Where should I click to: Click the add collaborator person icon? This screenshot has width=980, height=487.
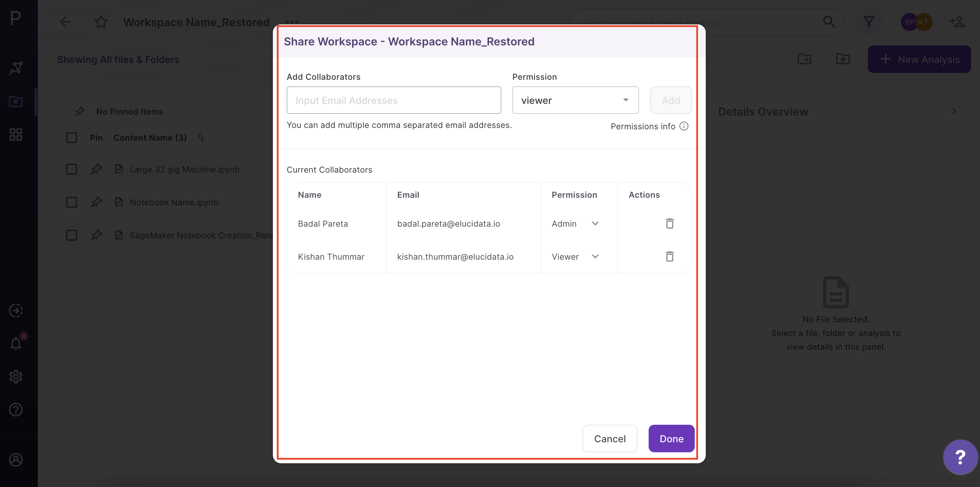click(957, 22)
